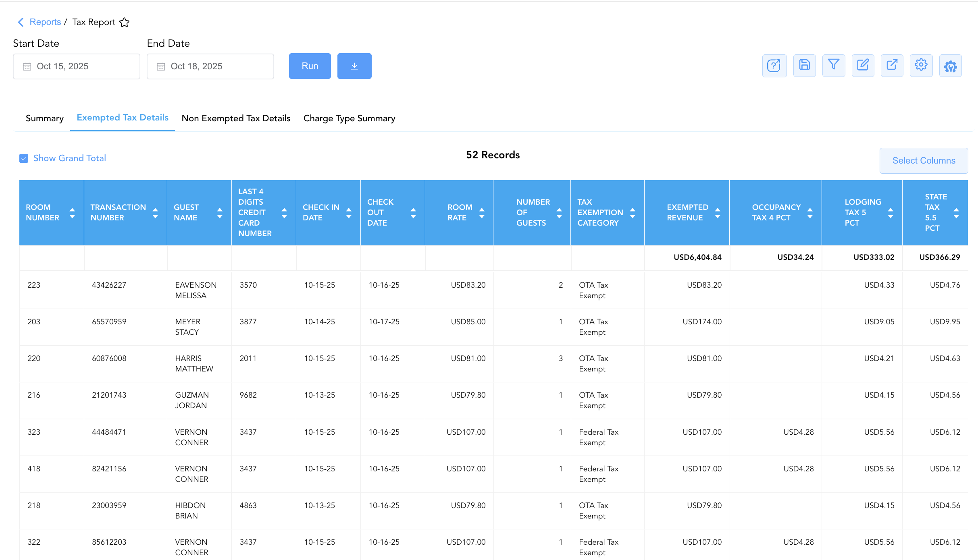Image resolution: width=978 pixels, height=560 pixels.
Task: Uncheck the Show Grand Total checkbox
Action: tap(24, 158)
